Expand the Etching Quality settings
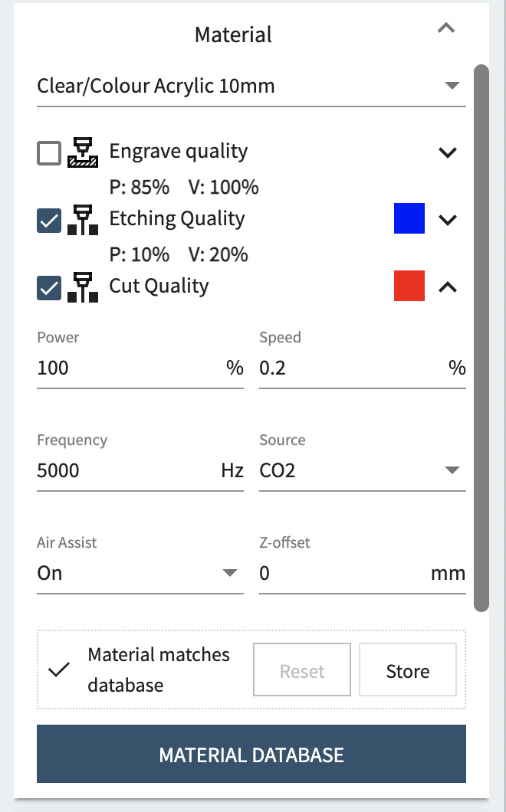This screenshot has width=506, height=812. tap(448, 220)
